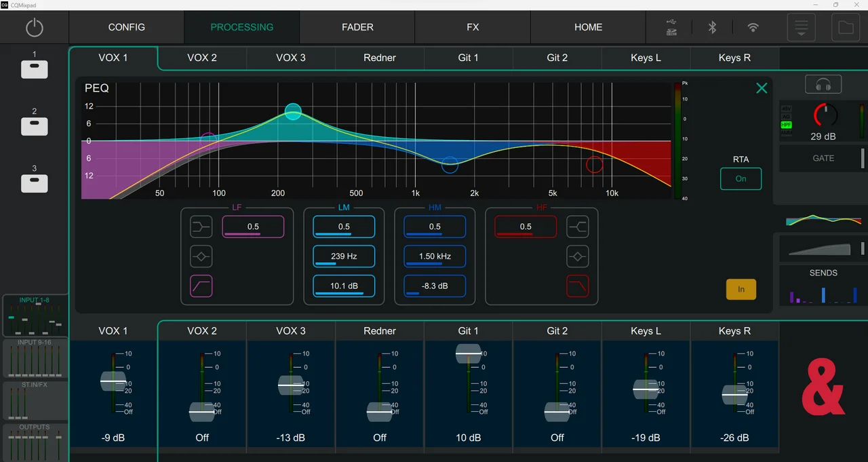Image resolution: width=868 pixels, height=462 pixels.
Task: Open the scenes folder icon
Action: pyautogui.click(x=846, y=27)
